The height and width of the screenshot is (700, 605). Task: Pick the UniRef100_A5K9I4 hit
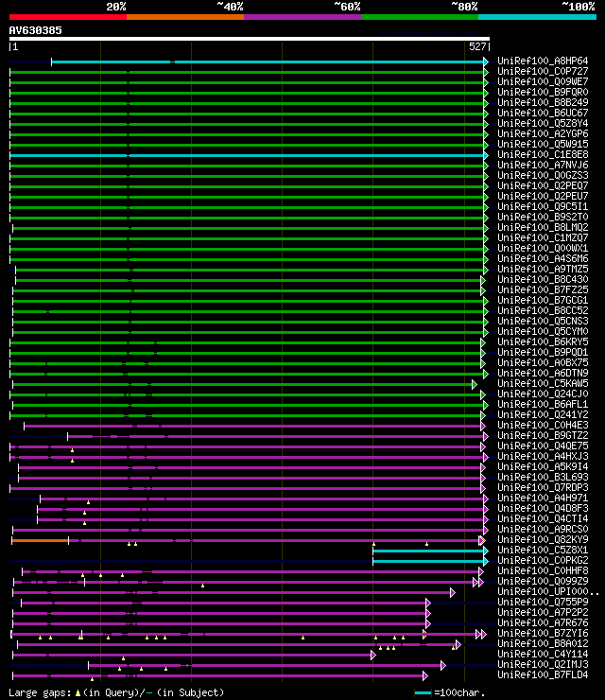[x=543, y=467]
